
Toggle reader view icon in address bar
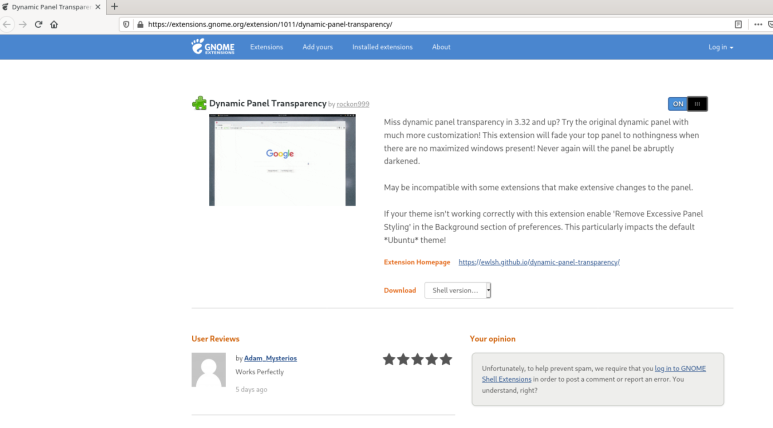pyautogui.click(x=738, y=24)
